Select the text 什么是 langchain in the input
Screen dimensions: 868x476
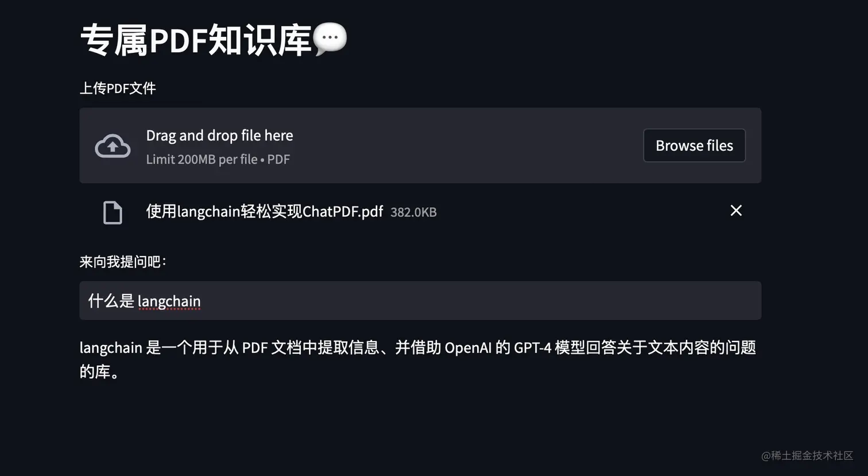144,300
